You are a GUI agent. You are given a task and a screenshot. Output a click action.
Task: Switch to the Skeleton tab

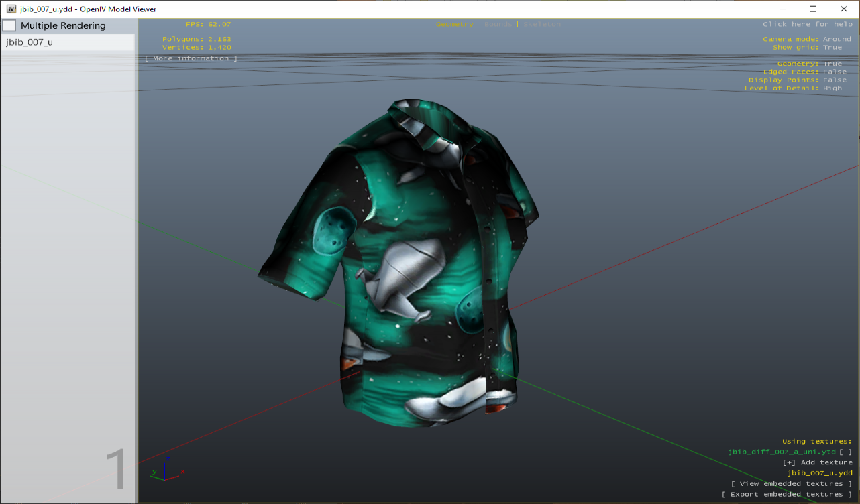click(x=542, y=23)
